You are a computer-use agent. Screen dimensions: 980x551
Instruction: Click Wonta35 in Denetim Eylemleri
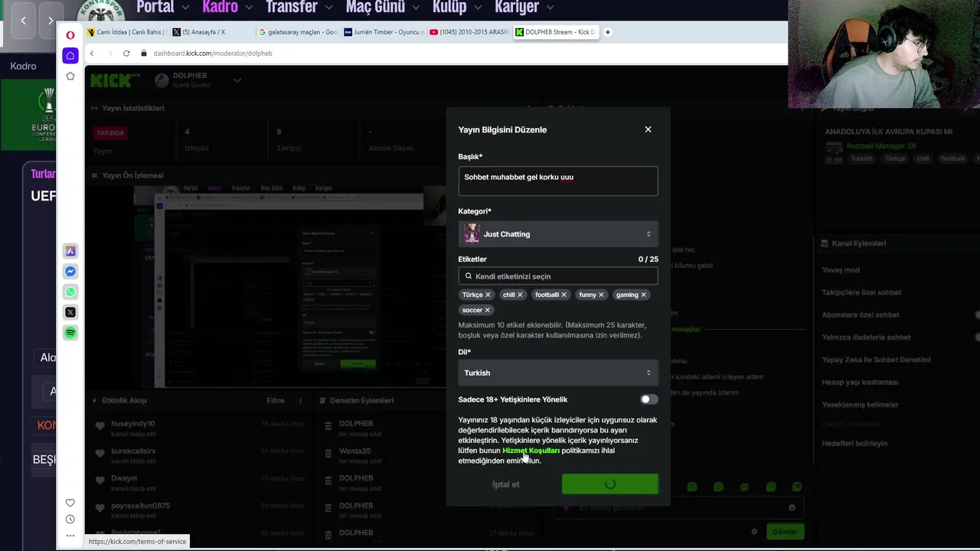tap(354, 451)
